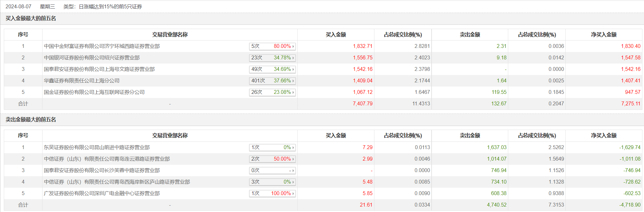Click 广发证券深圳广电金融中心证券营业部 link
The width and height of the screenshot is (644, 212).
[x=102, y=193]
